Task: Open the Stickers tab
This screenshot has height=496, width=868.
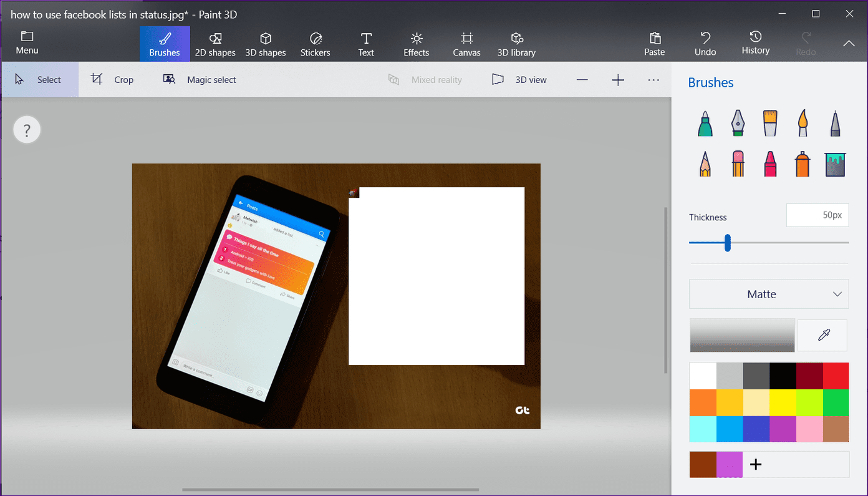Action: click(x=316, y=44)
